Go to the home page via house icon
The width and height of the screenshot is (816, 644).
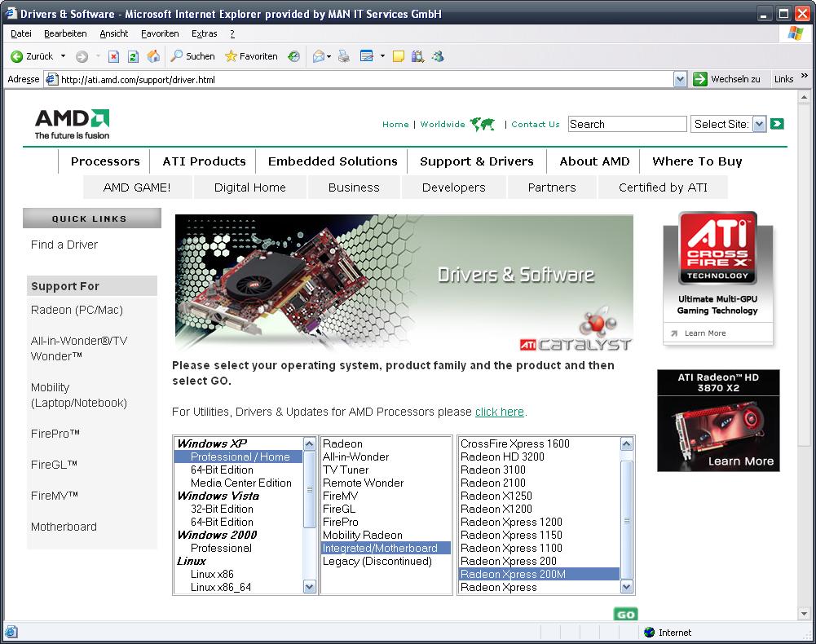point(153,56)
